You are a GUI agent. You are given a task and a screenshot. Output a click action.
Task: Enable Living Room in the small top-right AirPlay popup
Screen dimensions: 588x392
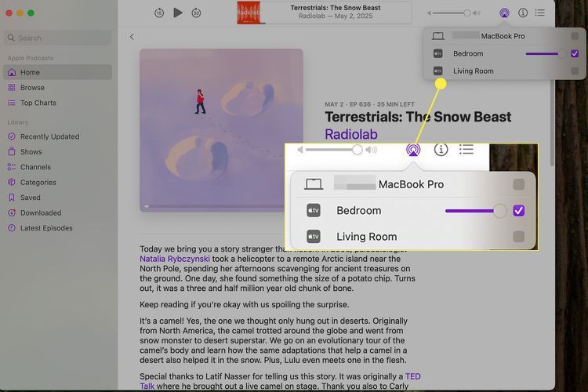[575, 71]
